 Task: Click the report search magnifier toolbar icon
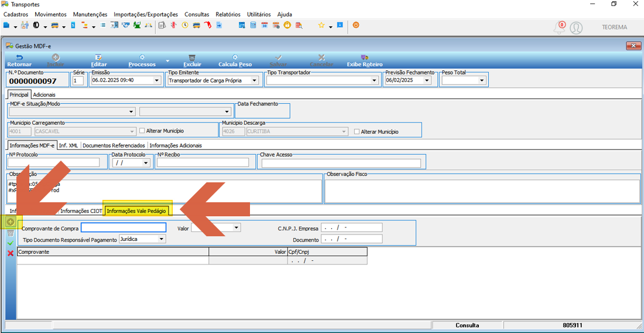tap(299, 25)
